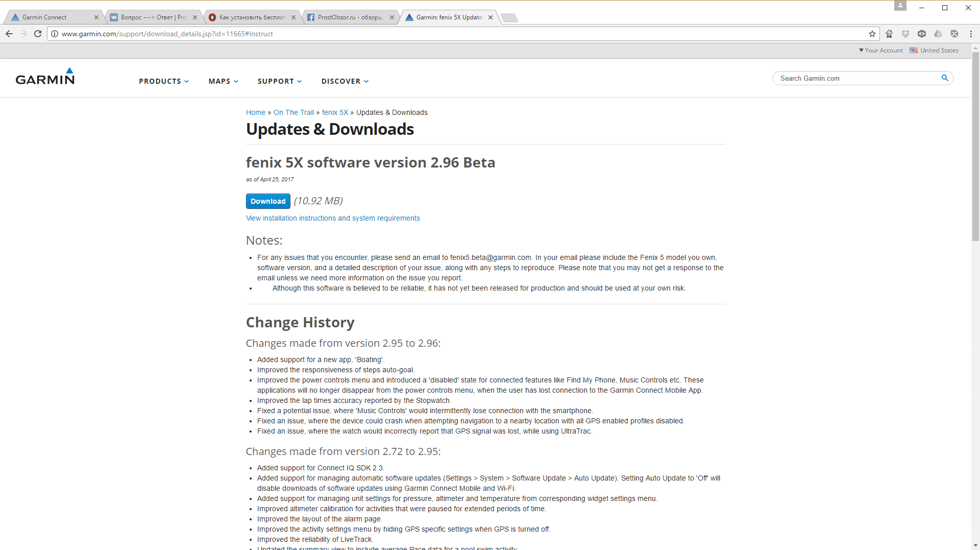Click "Added support for a new app, 'Boating'."
Screen dimensions: 980x550
(321, 360)
